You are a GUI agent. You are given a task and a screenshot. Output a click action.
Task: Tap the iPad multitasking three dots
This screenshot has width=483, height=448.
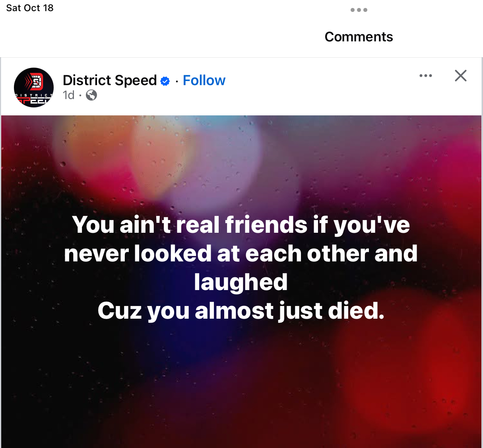359,10
